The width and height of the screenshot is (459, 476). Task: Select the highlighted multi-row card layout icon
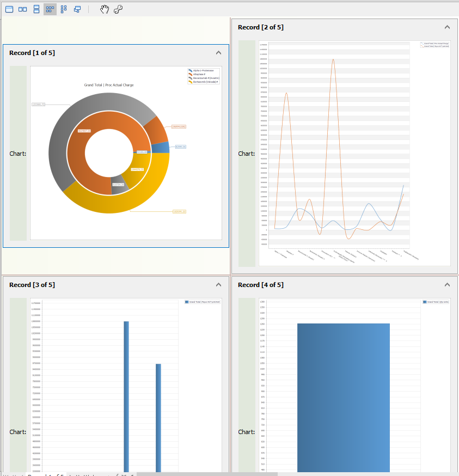point(50,9)
